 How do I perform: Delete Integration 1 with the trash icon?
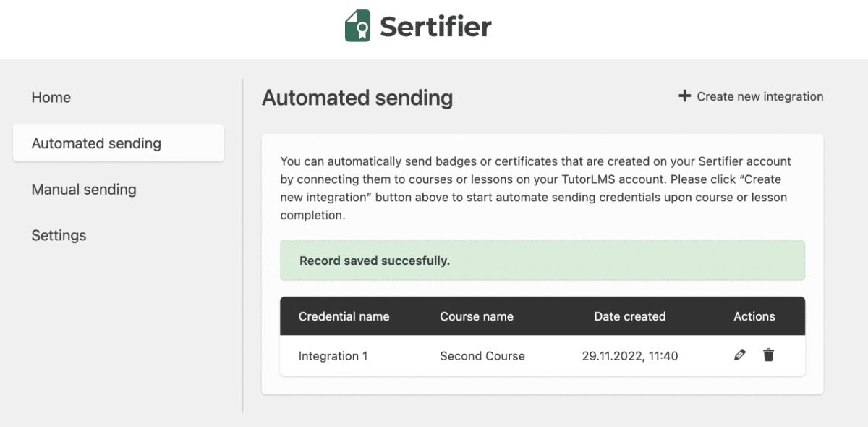tap(768, 355)
